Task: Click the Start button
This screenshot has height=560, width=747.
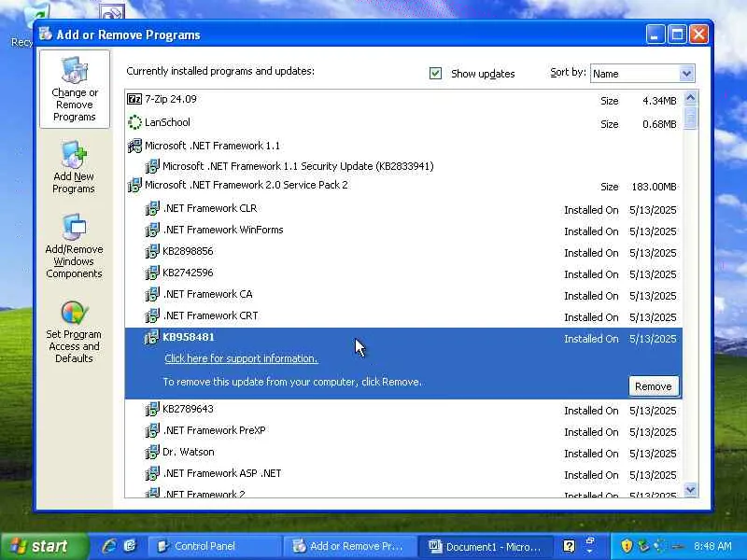Action: pyautogui.click(x=44, y=546)
